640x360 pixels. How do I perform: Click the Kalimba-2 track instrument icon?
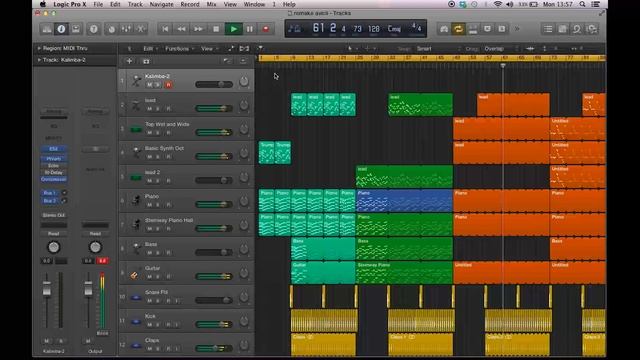coord(136,81)
